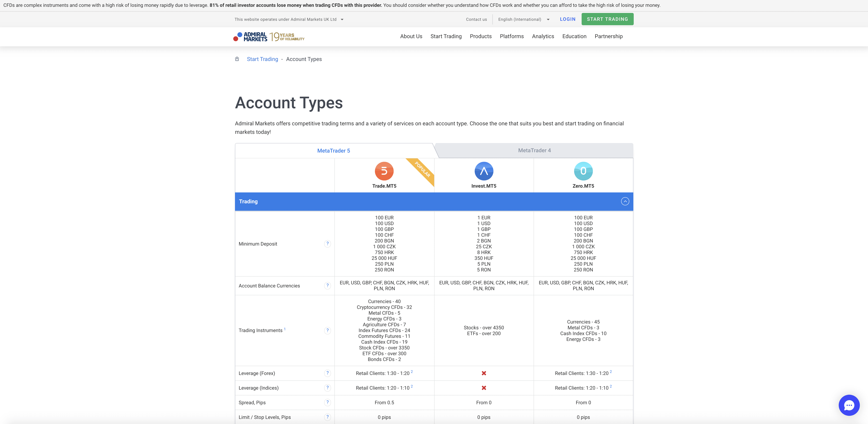This screenshot has width=868, height=424.
Task: Open the Admiral Markets UK Ltd entity dropdown
Action: point(289,20)
